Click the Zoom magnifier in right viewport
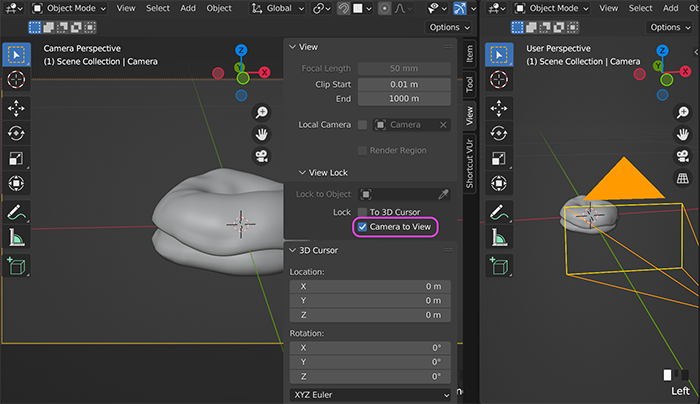 click(683, 112)
